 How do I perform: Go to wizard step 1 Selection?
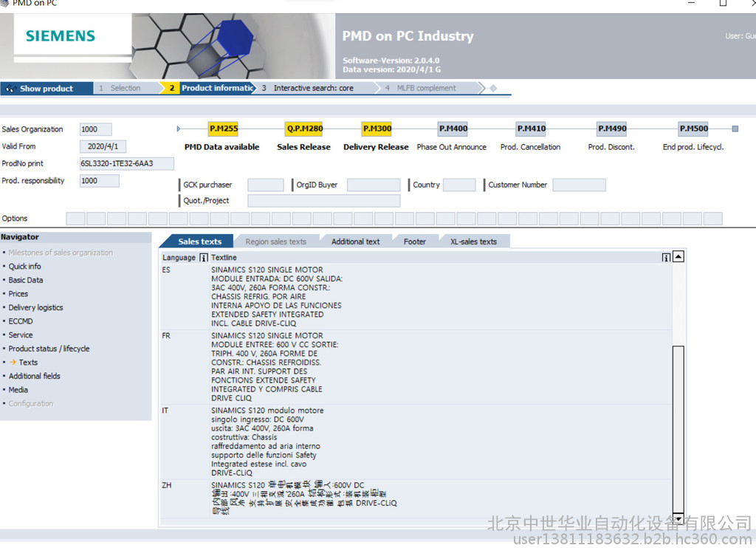pos(126,89)
